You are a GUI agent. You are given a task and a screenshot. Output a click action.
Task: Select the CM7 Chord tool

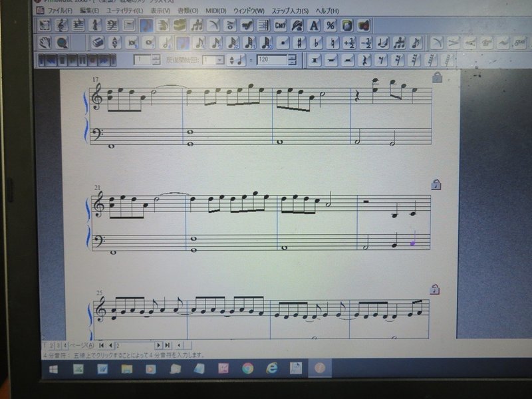[280, 25]
